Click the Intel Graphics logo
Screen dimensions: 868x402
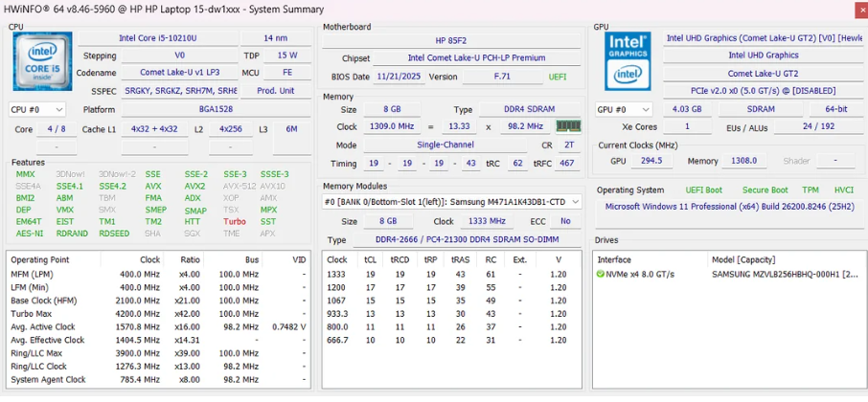(x=627, y=62)
